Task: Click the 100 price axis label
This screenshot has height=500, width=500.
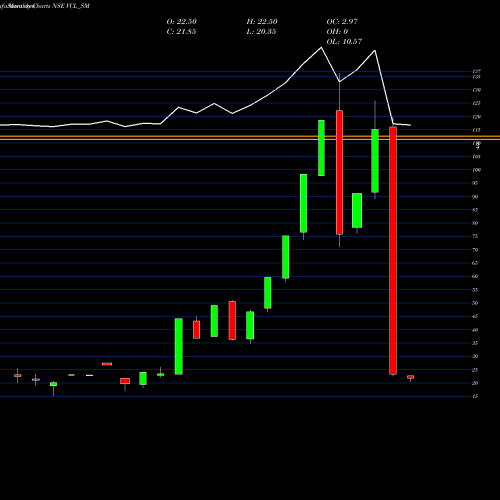Action: 476,170
